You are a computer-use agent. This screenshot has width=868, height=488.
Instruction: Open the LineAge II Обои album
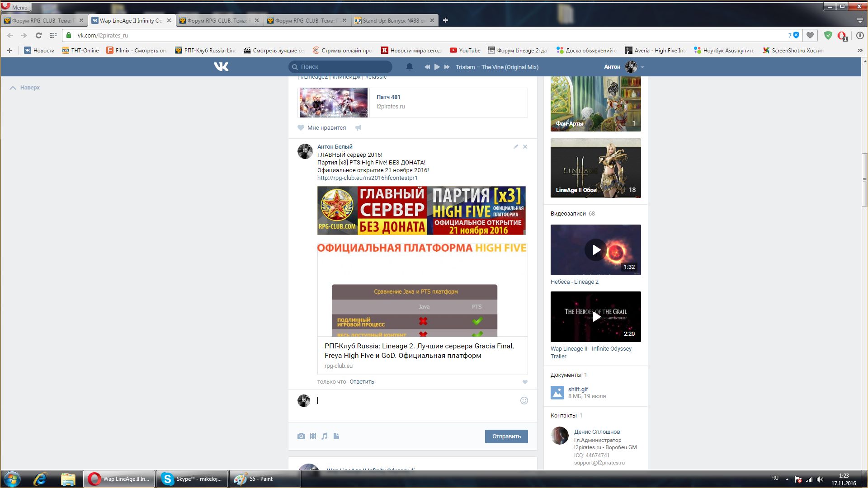click(x=596, y=168)
